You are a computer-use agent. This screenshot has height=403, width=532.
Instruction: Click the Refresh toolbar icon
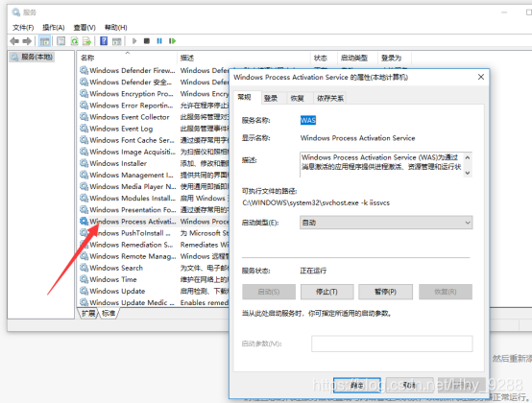[x=74, y=41]
